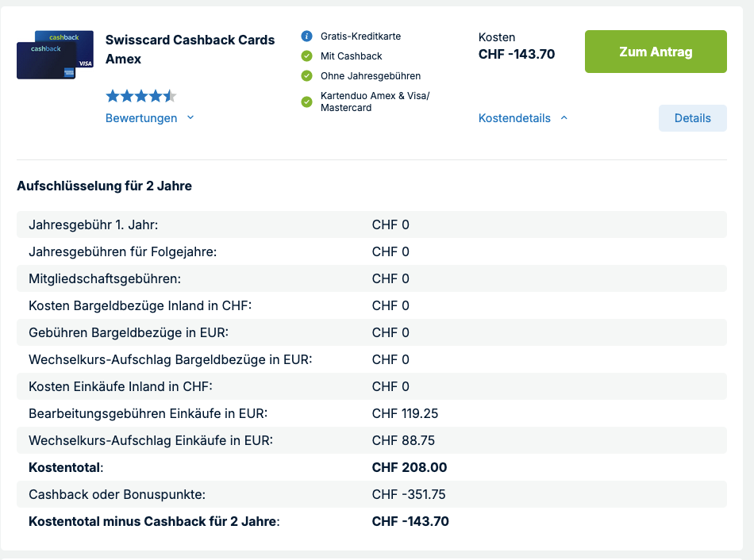The image size is (754, 560).
Task: Open the Details button
Action: tap(692, 118)
